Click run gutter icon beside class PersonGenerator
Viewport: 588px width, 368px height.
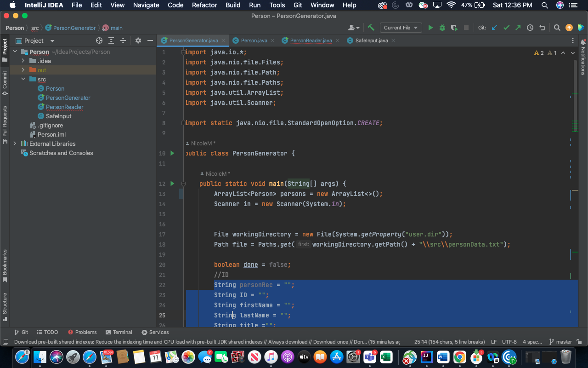172,153
